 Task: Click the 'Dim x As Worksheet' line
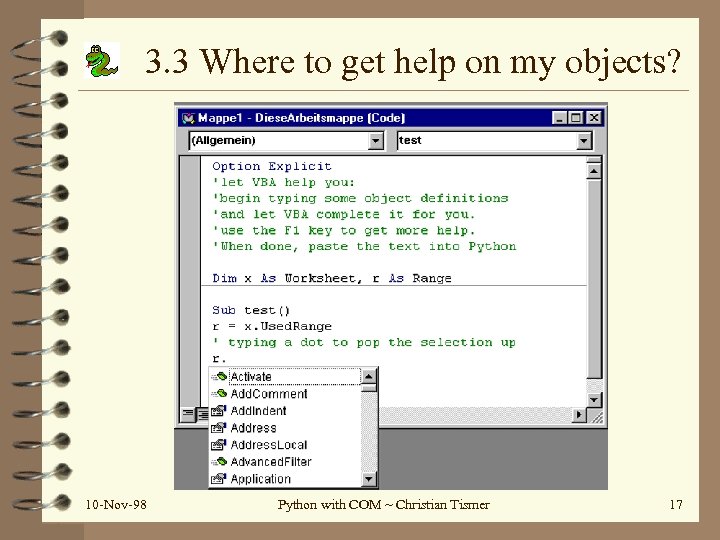tap(332, 278)
